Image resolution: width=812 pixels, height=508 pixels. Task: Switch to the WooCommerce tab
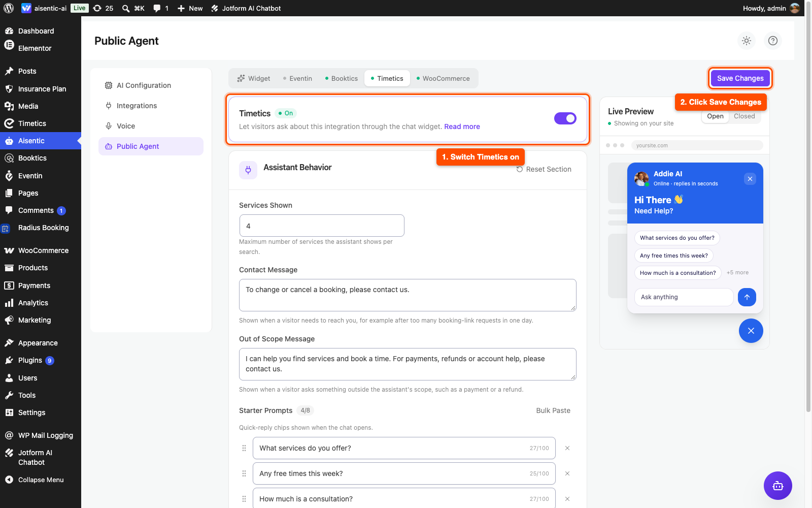(x=443, y=78)
